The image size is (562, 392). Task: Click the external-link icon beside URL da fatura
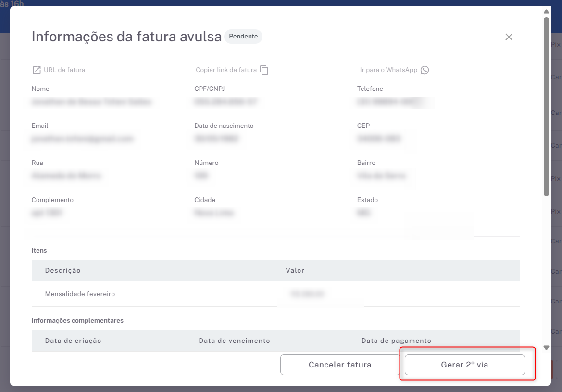(37, 70)
